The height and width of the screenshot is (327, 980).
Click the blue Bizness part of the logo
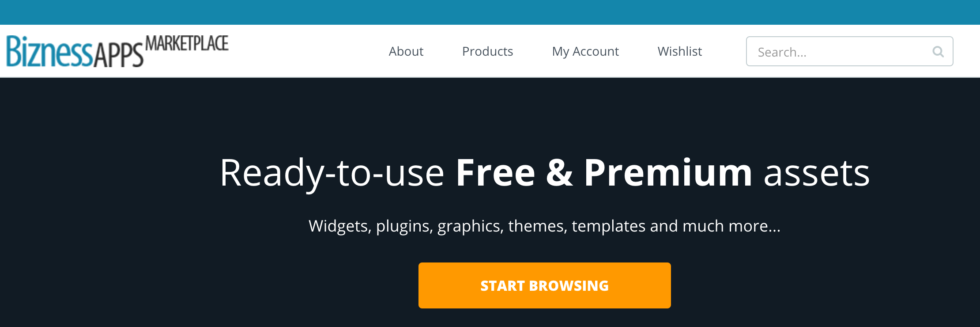[49, 51]
